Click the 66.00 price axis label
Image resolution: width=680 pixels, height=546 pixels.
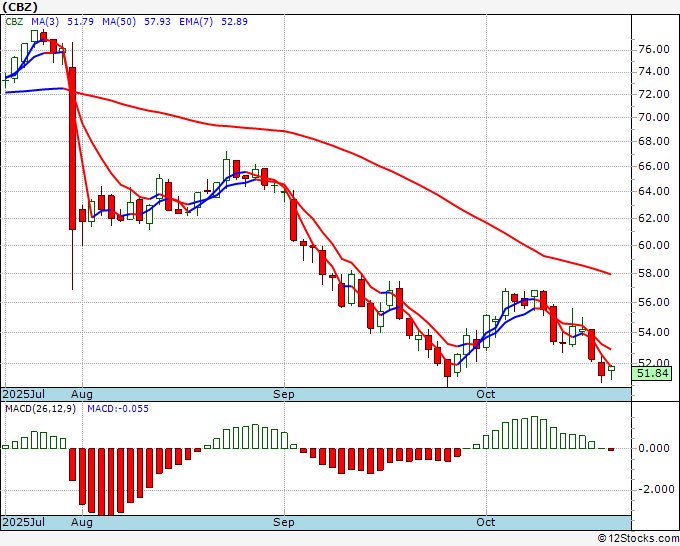click(654, 166)
